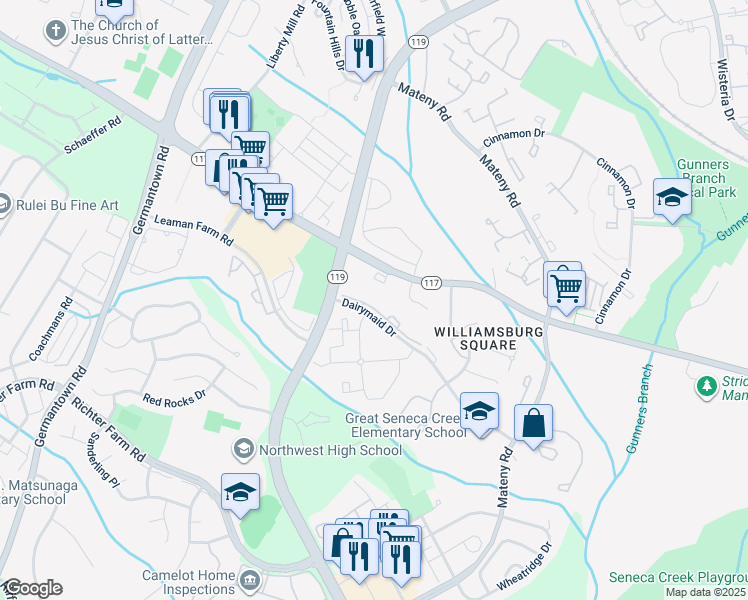Image resolution: width=748 pixels, height=600 pixels.
Task: Click the Northwest High School place icon
Action: tap(244, 449)
